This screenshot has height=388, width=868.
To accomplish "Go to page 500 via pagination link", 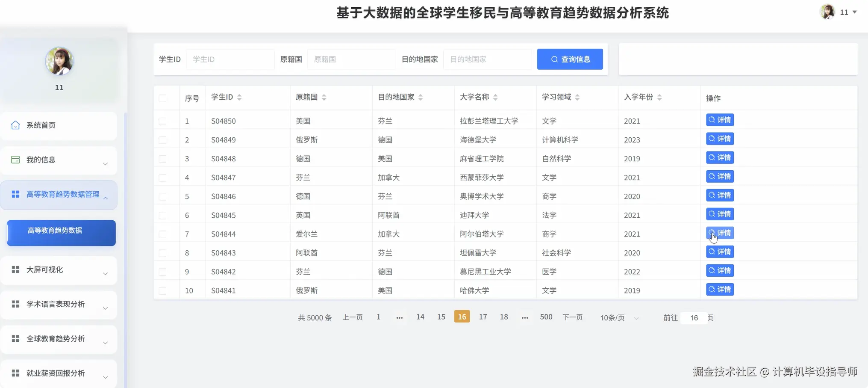I will [546, 317].
